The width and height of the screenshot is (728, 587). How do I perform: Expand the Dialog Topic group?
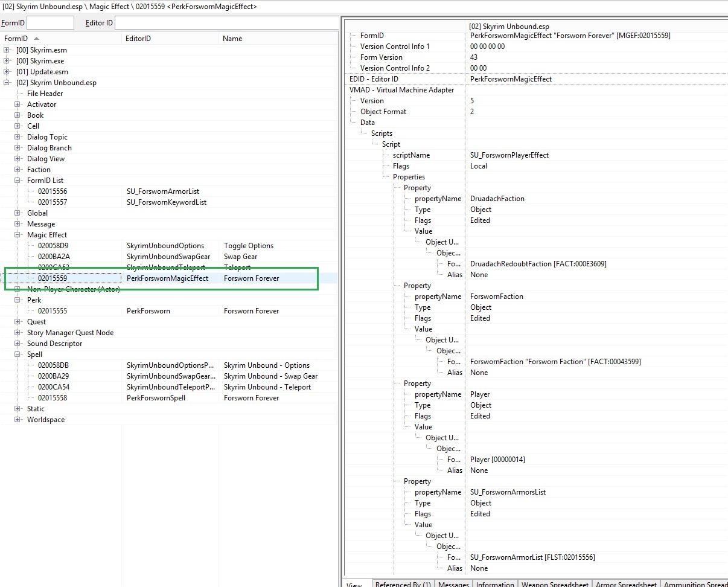click(18, 137)
